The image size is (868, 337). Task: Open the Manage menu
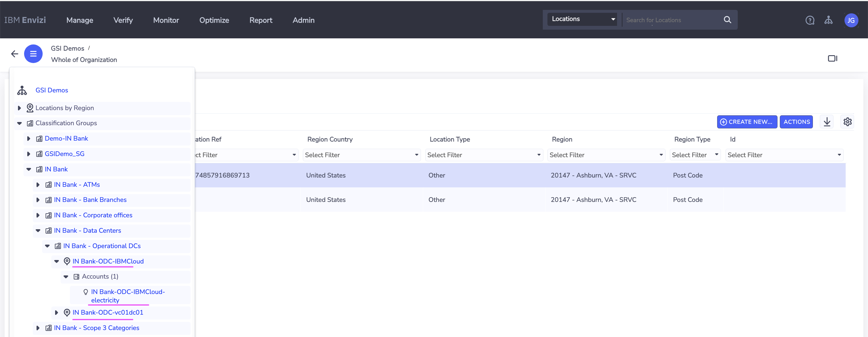(x=80, y=20)
